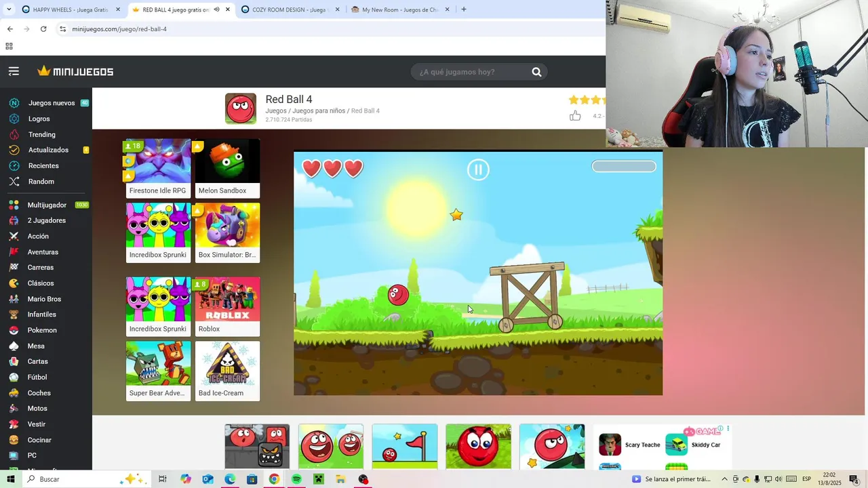Click the Red Ball 4 game icon in header
Viewport: 868px width, 488px height.
pos(241,108)
